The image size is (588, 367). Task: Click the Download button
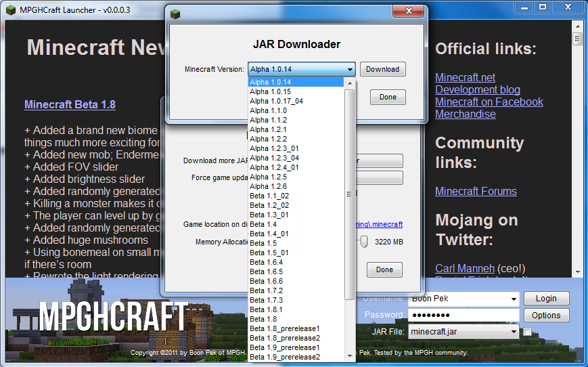(x=382, y=69)
